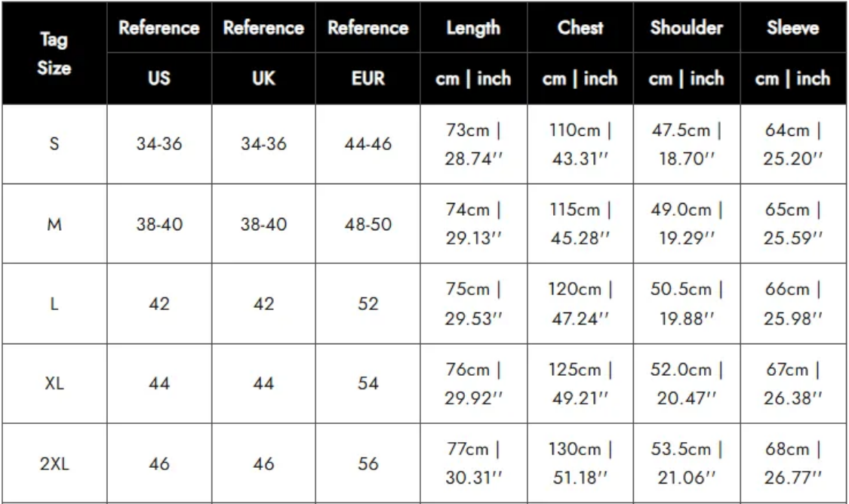Click the 68cm sleeve measurement cell

(792, 464)
